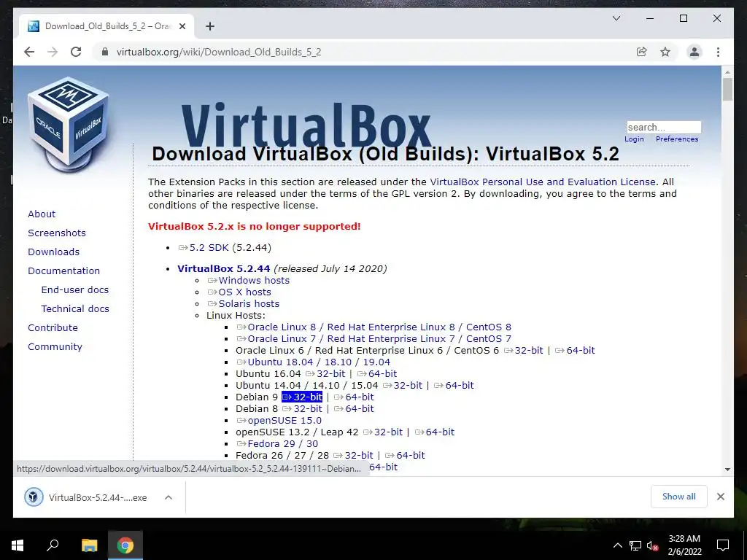Click the page vertical scrollbar thumb
Viewport: 747px width, 560px height.
[x=727, y=89]
